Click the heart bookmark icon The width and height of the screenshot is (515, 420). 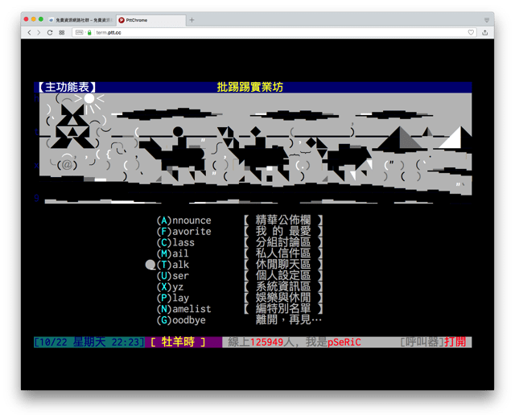click(x=472, y=33)
